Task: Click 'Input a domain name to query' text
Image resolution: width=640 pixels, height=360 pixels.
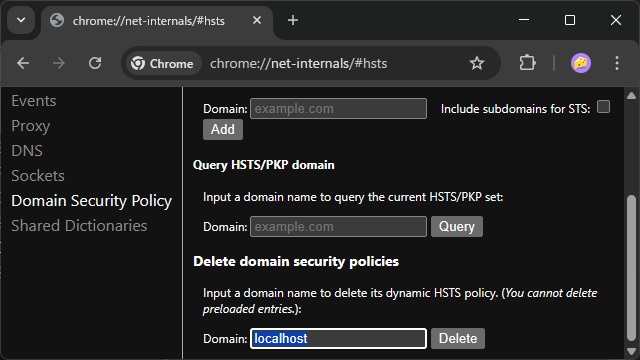Action: click(353, 197)
